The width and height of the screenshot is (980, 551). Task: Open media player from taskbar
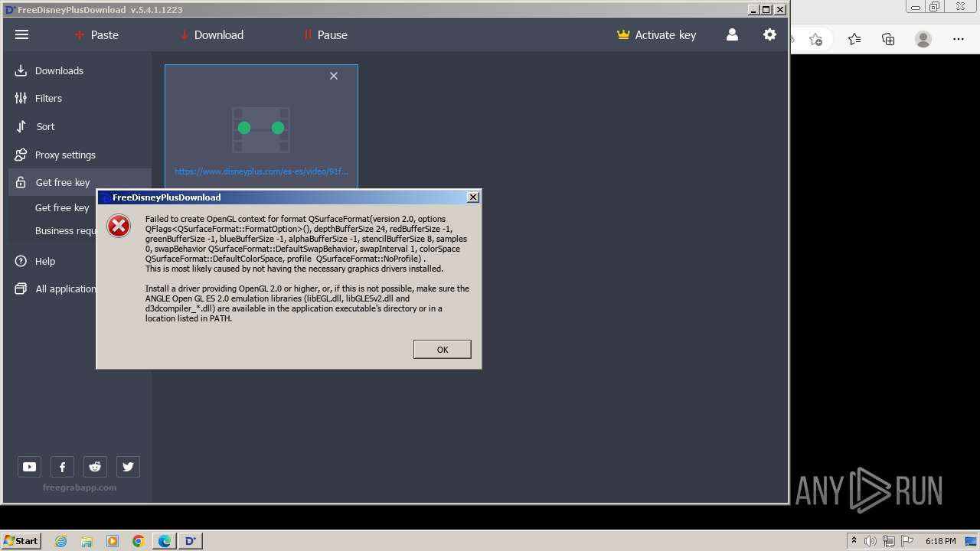(x=113, y=541)
